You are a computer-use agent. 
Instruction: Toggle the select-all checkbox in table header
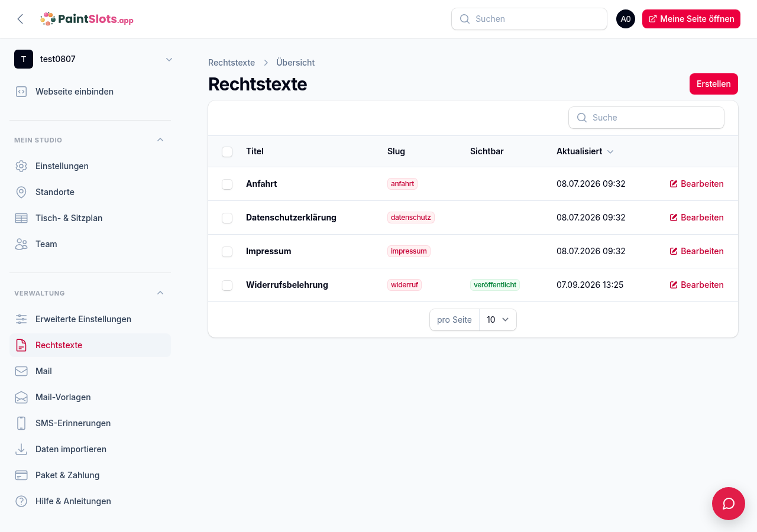(x=227, y=152)
